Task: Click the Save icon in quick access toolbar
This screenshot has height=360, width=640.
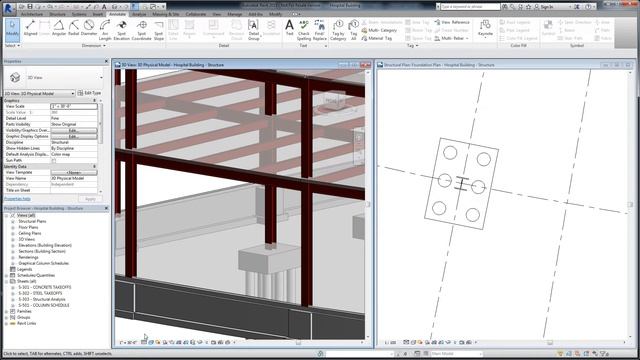Action: [x=30, y=7]
